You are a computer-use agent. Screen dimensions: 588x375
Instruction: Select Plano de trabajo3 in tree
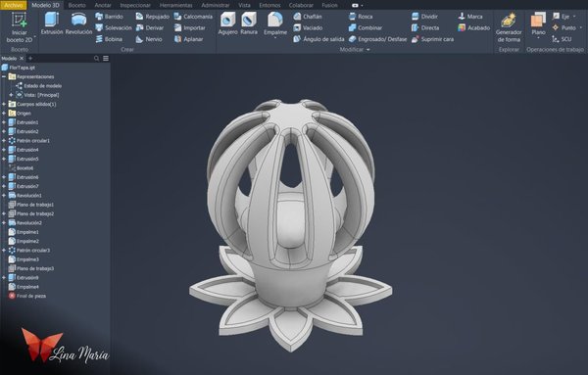point(31,268)
